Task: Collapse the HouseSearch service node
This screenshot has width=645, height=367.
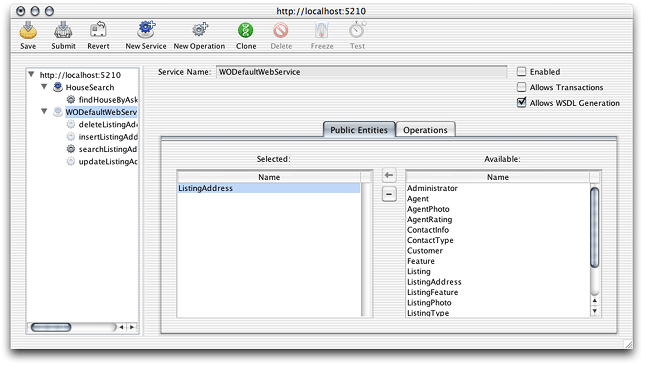Action: pos(44,87)
